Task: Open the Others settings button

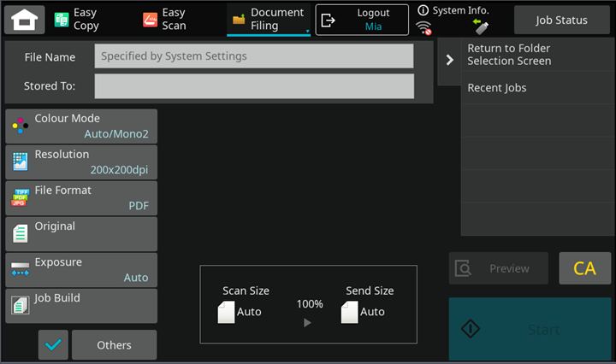Action: (x=114, y=344)
